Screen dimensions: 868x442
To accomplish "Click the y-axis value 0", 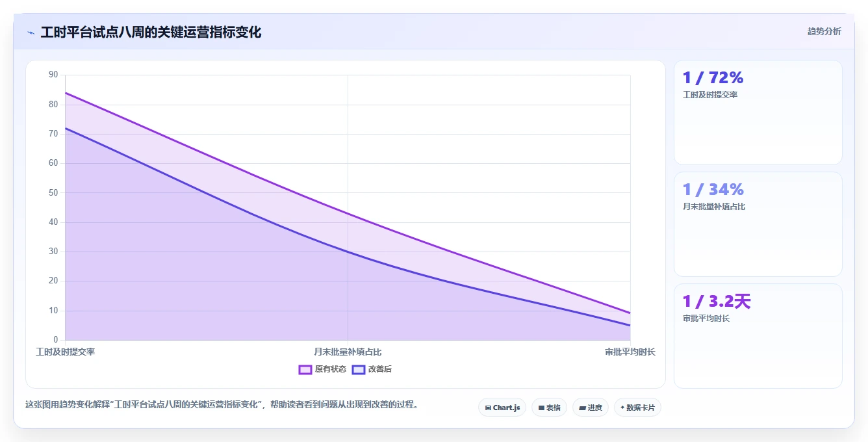I will point(56,340).
